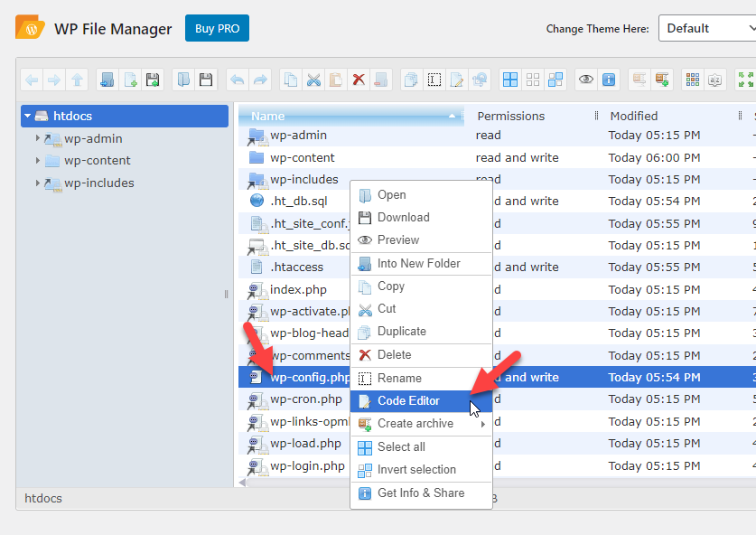Click the toolbar Download floppy icon

206,80
